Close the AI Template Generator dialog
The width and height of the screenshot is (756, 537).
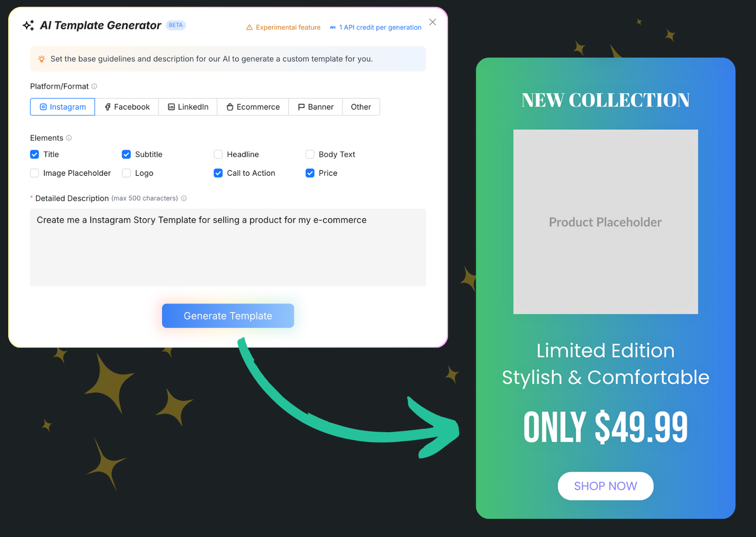tap(432, 22)
